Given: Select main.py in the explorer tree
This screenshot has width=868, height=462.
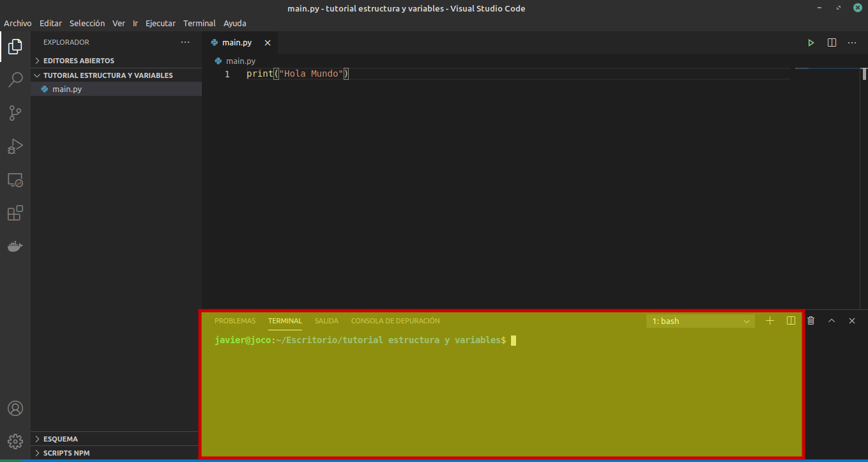Looking at the screenshot, I should 116,89.
